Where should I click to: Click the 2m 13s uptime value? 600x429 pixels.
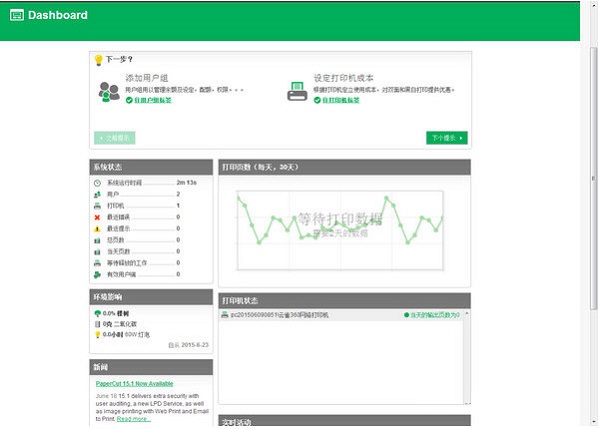click(186, 183)
